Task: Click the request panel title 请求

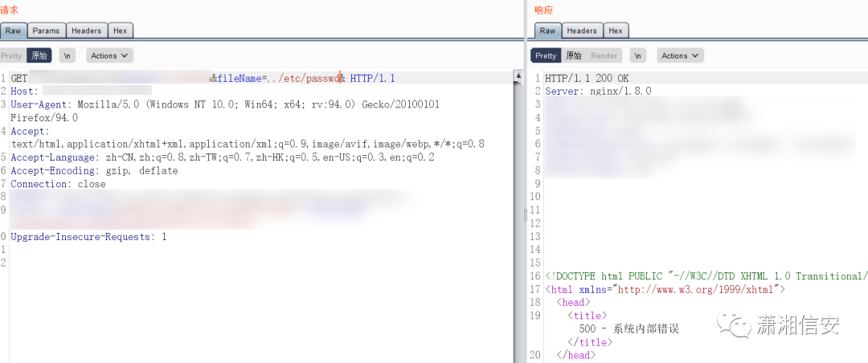Action: pos(10,10)
